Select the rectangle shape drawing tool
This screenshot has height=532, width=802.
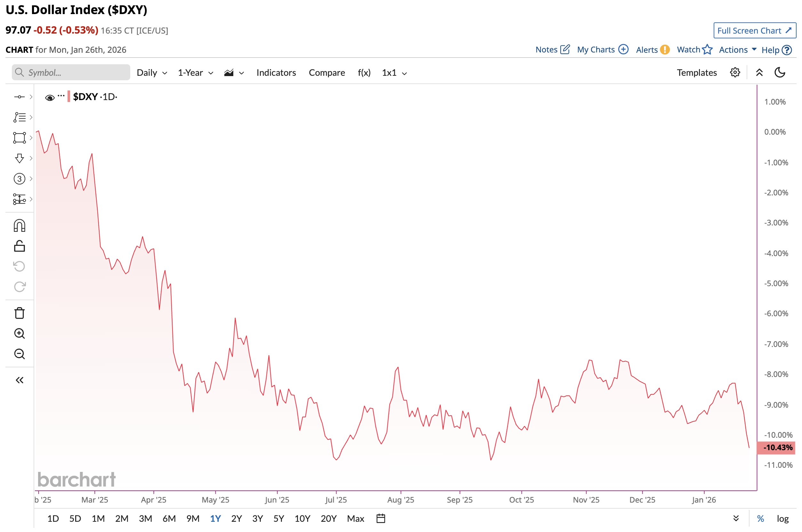(19, 138)
